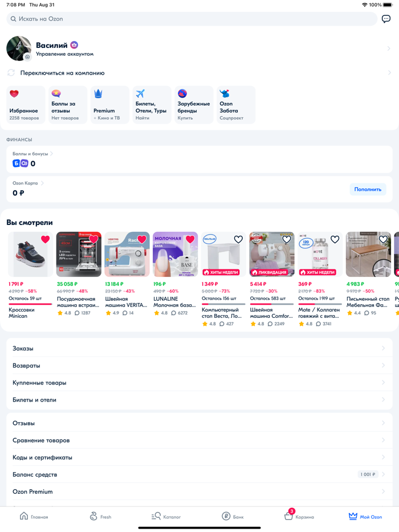The height and width of the screenshot is (532, 399).
Task: Tap battery indicator in status bar
Action: [x=388, y=5]
